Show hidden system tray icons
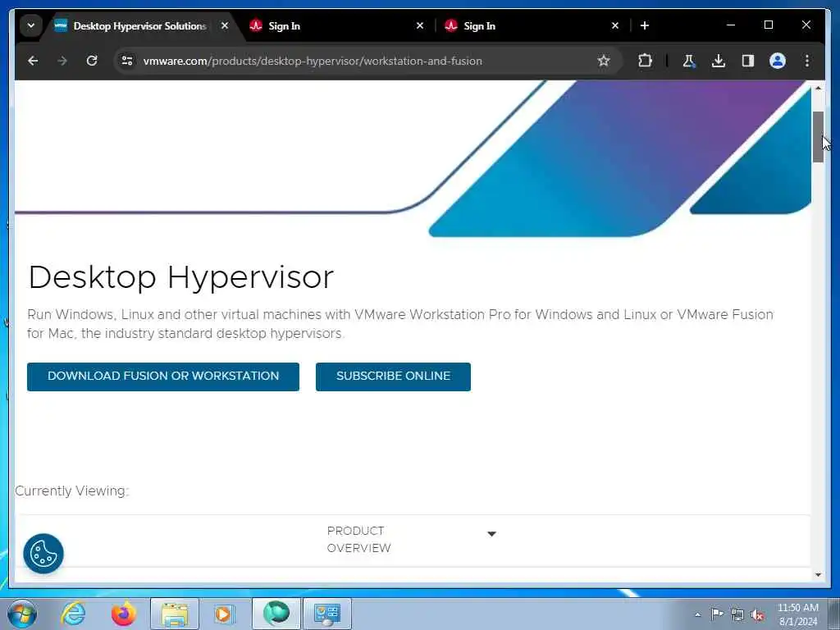Screen dimensions: 840x630 pos(697,614)
